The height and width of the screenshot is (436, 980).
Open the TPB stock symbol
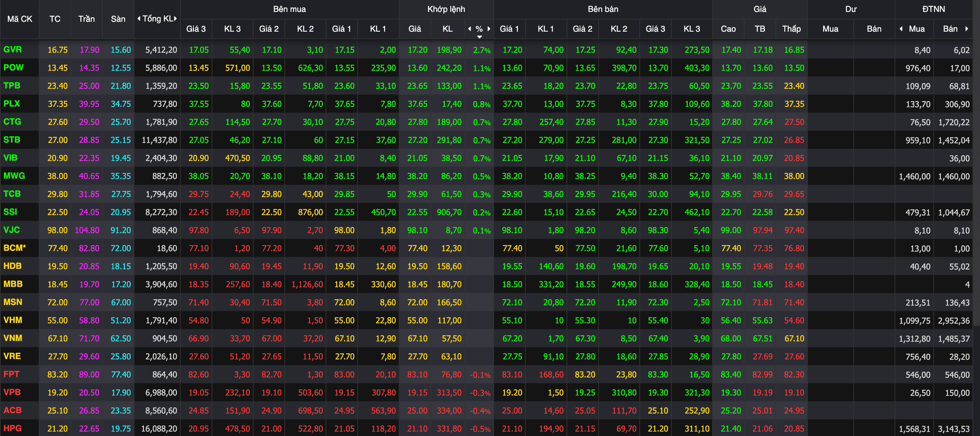pos(12,86)
